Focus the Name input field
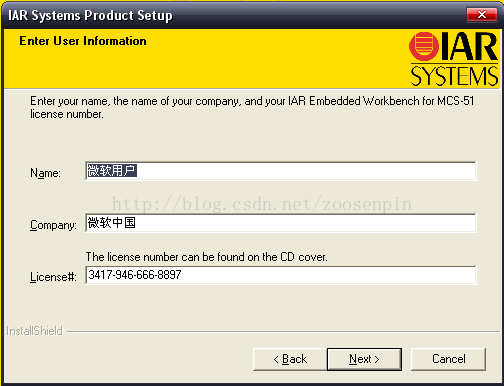This screenshot has height=386, width=504. click(281, 171)
